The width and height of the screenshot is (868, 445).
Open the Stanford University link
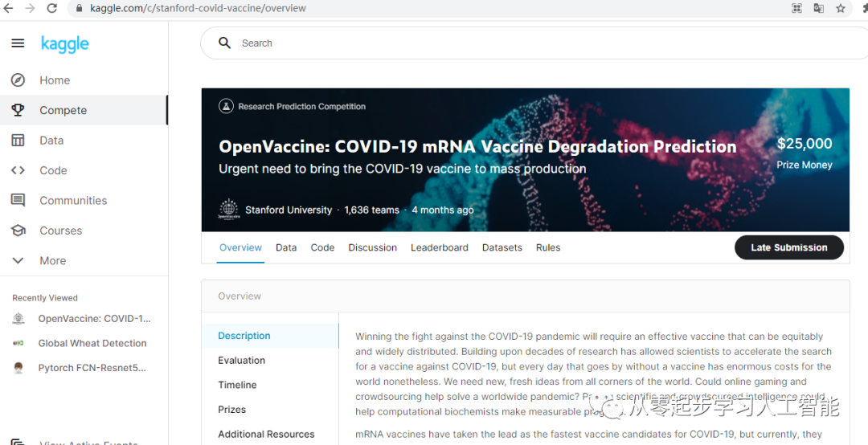coord(289,210)
